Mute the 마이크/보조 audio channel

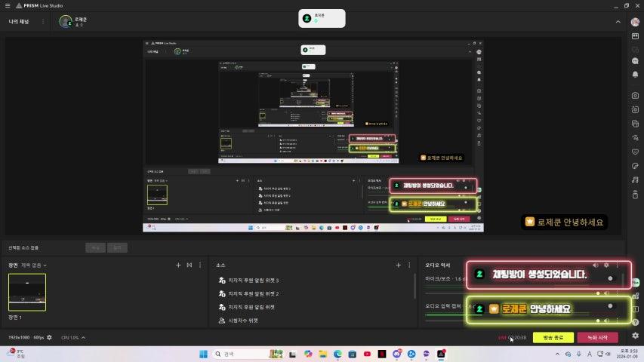606,293
